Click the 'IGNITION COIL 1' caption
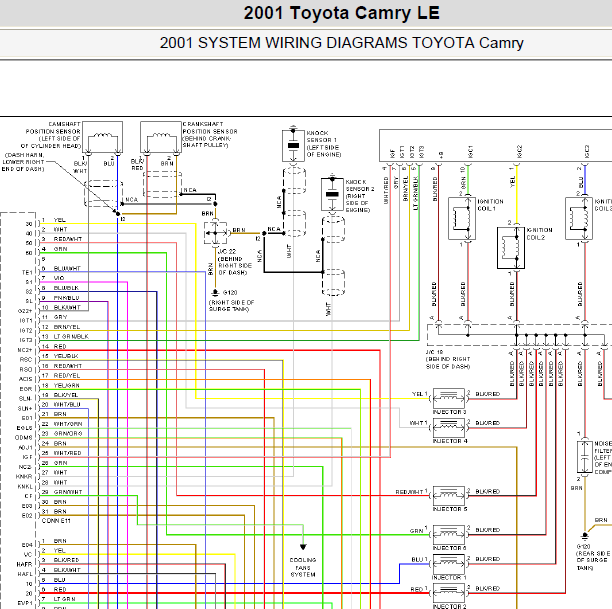612x609 pixels. [491, 205]
